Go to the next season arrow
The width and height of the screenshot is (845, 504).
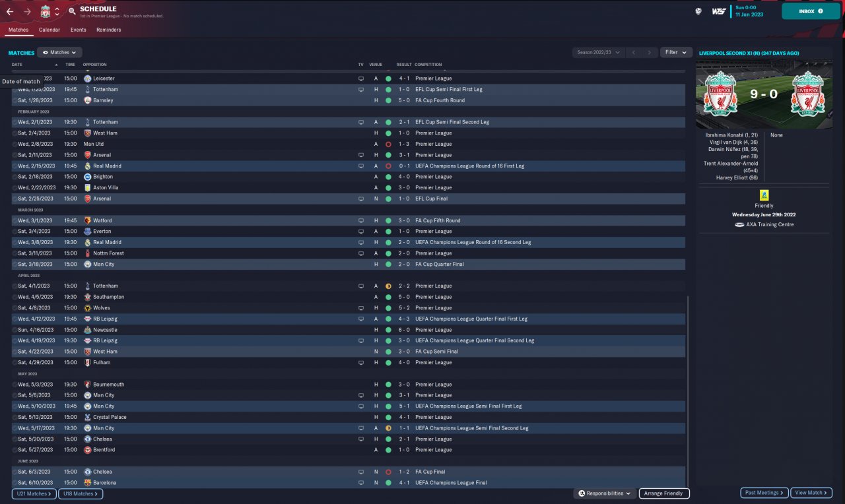tap(650, 52)
